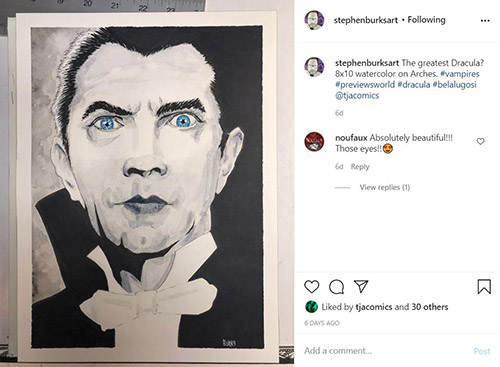Image resolution: width=500 pixels, height=367 pixels.
Task: Like noufaux's comment with the small heart
Action: click(480, 141)
